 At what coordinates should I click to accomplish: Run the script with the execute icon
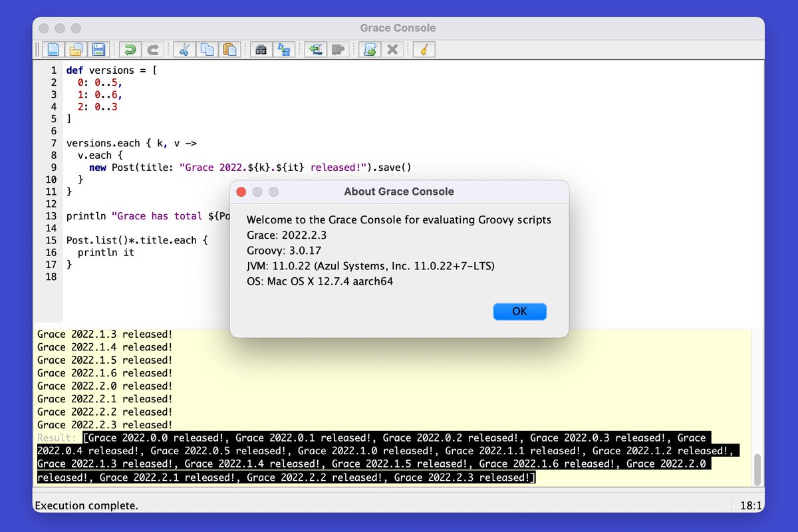point(370,49)
